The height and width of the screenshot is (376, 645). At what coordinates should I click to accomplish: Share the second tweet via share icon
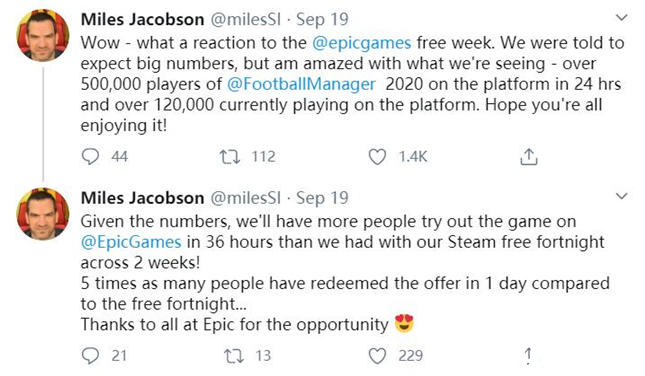click(529, 356)
